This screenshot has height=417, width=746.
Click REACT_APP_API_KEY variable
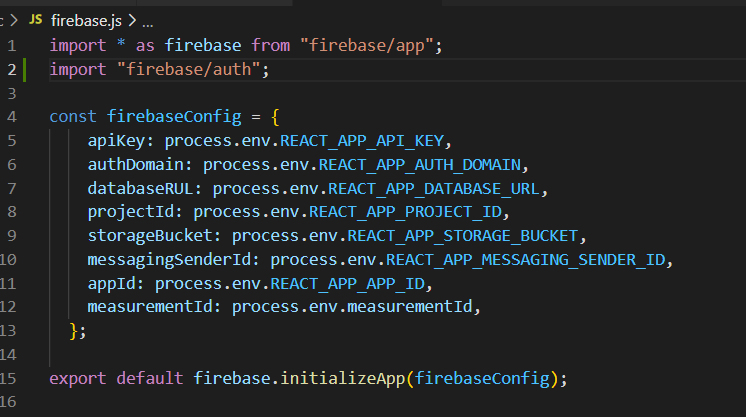pyautogui.click(x=362, y=140)
